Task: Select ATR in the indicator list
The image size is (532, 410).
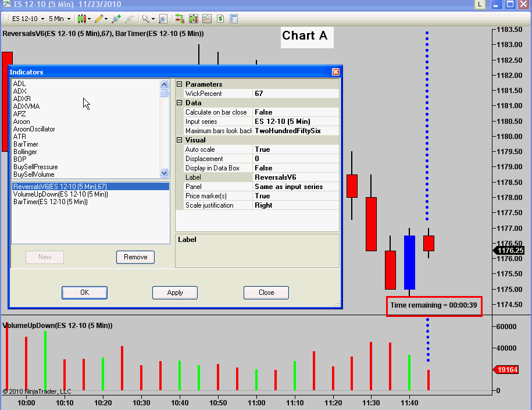Action: 19,137
